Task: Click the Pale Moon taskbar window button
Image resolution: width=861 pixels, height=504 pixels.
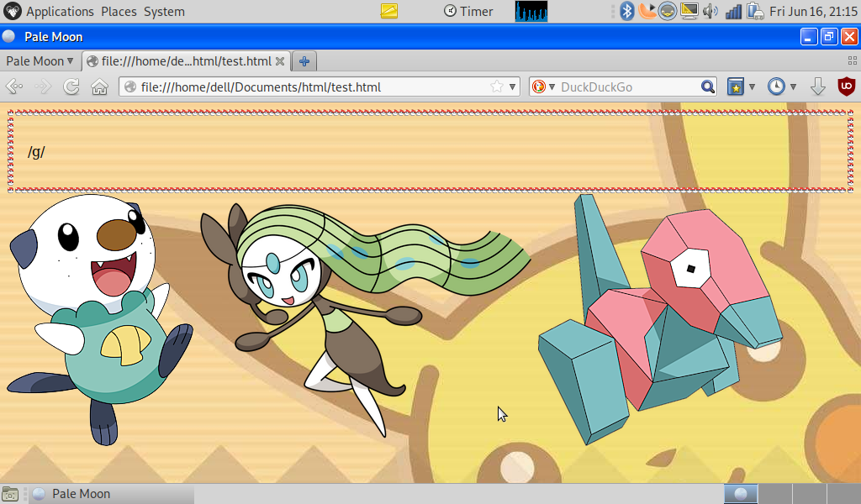Action: point(112,494)
